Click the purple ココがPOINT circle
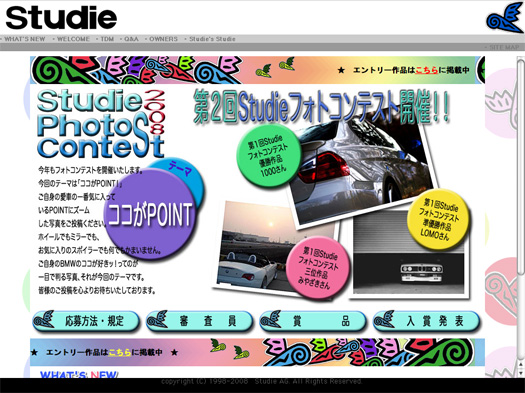525x393 pixels. pos(150,214)
